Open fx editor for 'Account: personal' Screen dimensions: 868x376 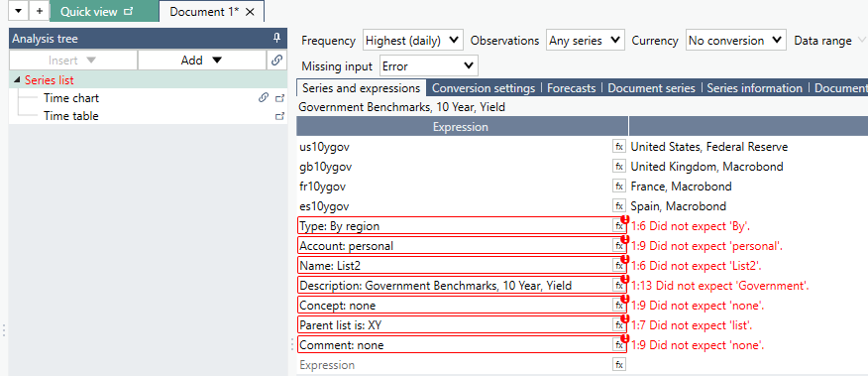click(x=619, y=246)
